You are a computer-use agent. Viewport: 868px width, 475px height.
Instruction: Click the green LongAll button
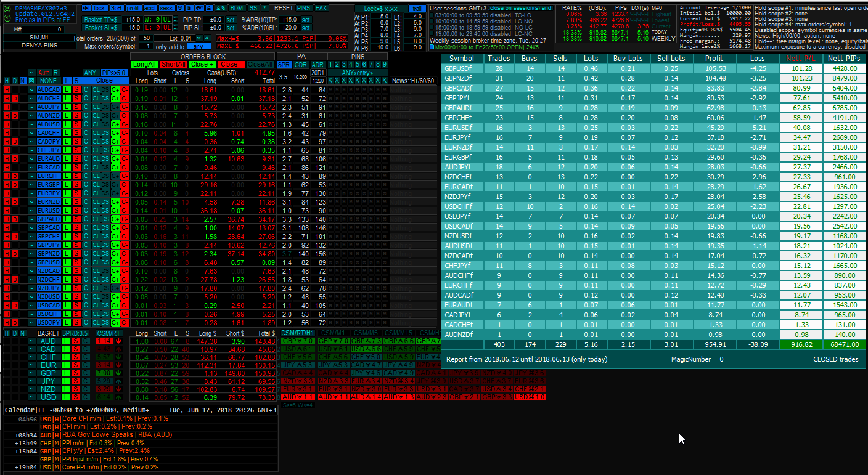point(145,64)
